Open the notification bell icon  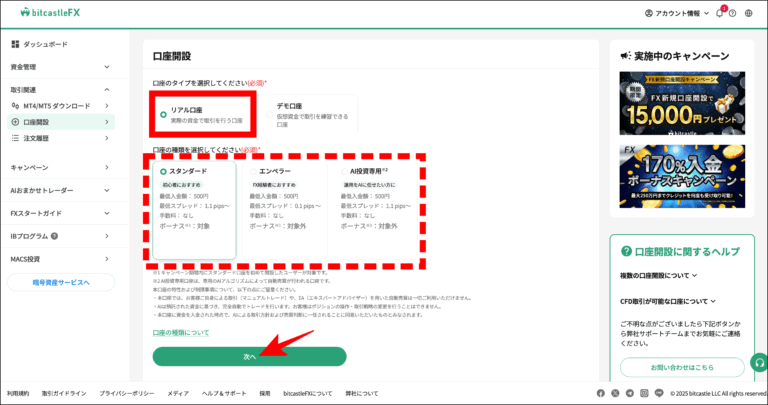tap(720, 14)
